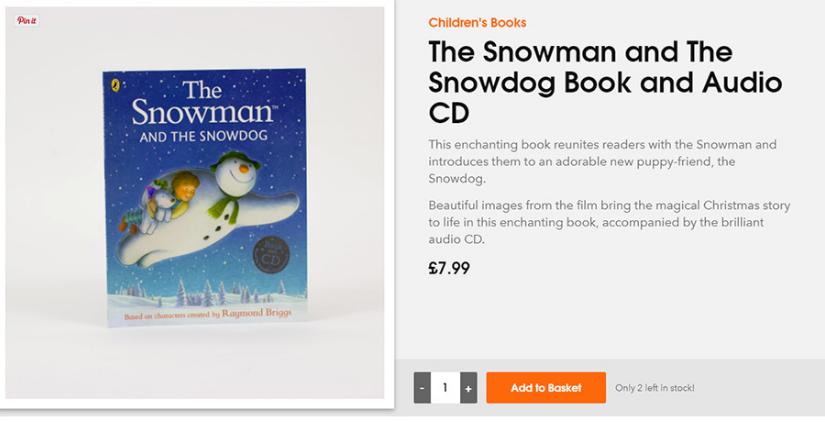
Task: Click the quantity input field
Action: point(445,388)
